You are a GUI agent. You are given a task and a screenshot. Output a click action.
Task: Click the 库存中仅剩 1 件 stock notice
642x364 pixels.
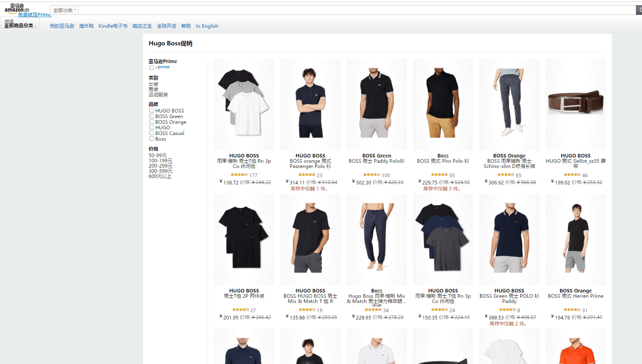click(309, 189)
